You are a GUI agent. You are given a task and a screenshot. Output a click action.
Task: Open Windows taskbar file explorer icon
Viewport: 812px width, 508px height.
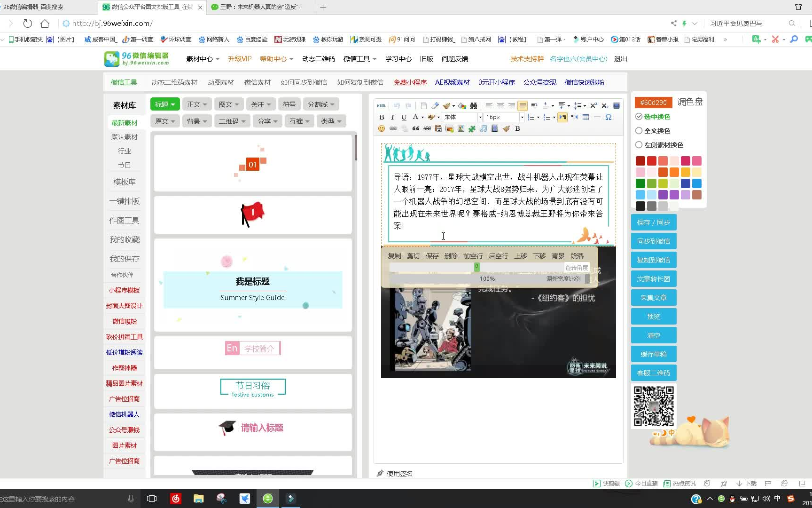pos(198,499)
